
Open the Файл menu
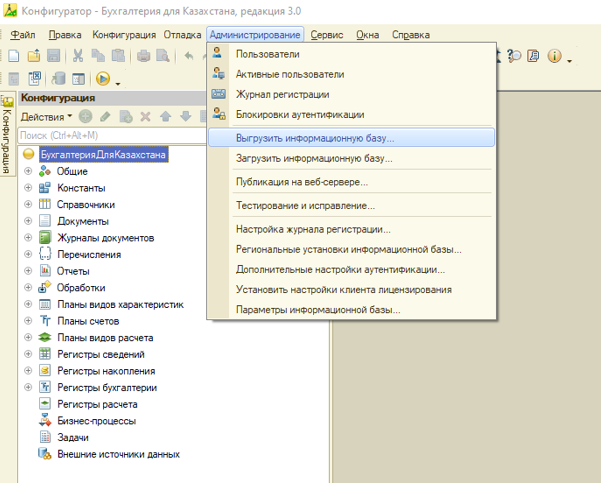click(x=23, y=35)
